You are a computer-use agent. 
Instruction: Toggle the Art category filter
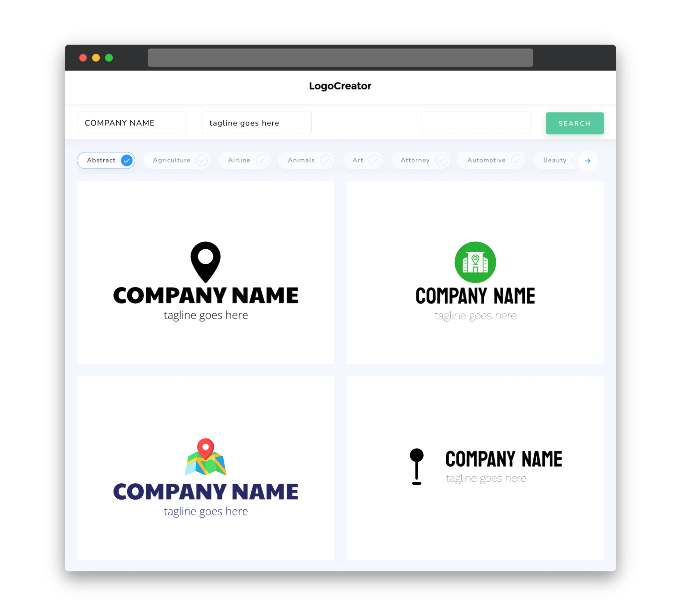tap(362, 160)
